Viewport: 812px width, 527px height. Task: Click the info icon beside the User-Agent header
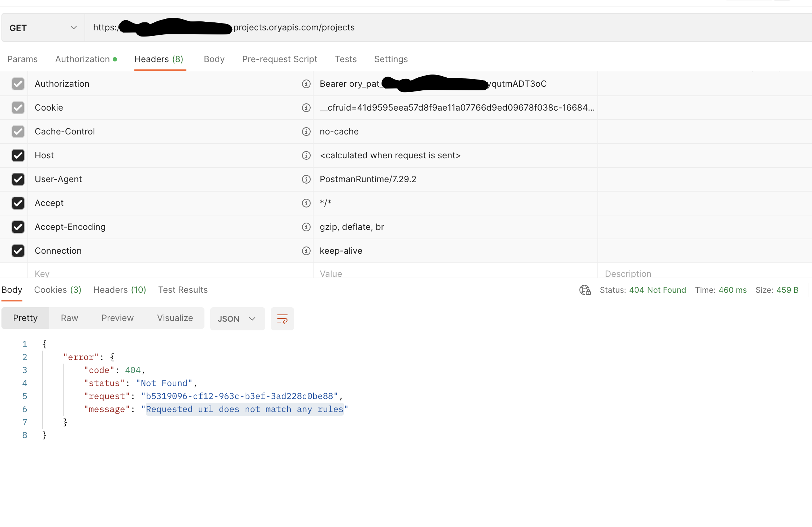point(306,179)
